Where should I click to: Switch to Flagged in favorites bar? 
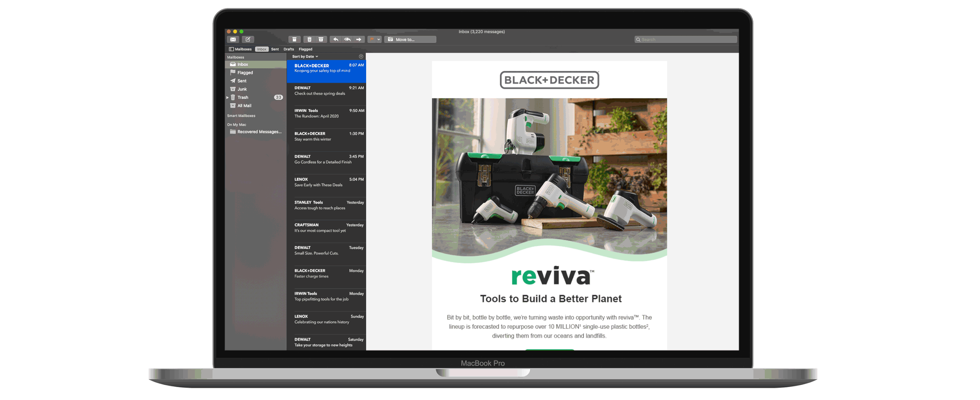point(305,49)
